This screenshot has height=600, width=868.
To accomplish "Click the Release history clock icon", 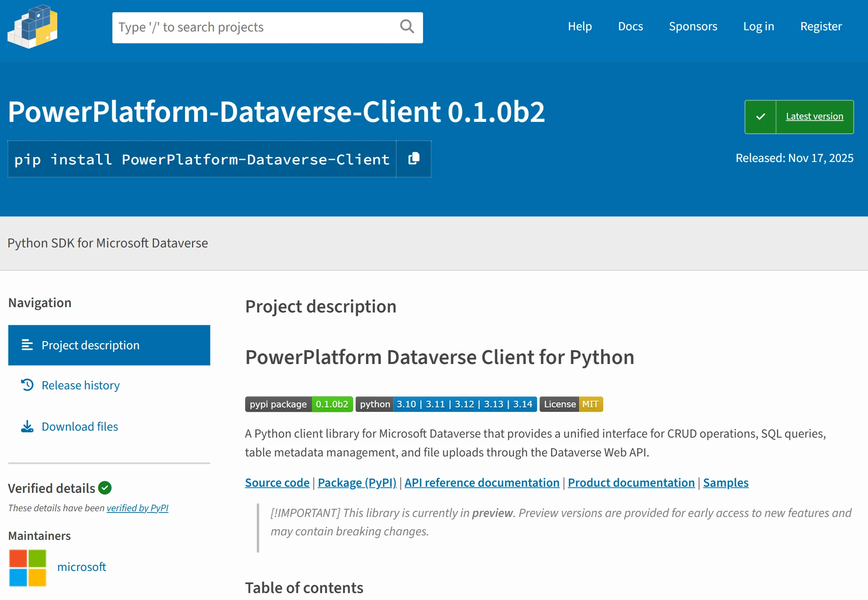I will click(27, 385).
